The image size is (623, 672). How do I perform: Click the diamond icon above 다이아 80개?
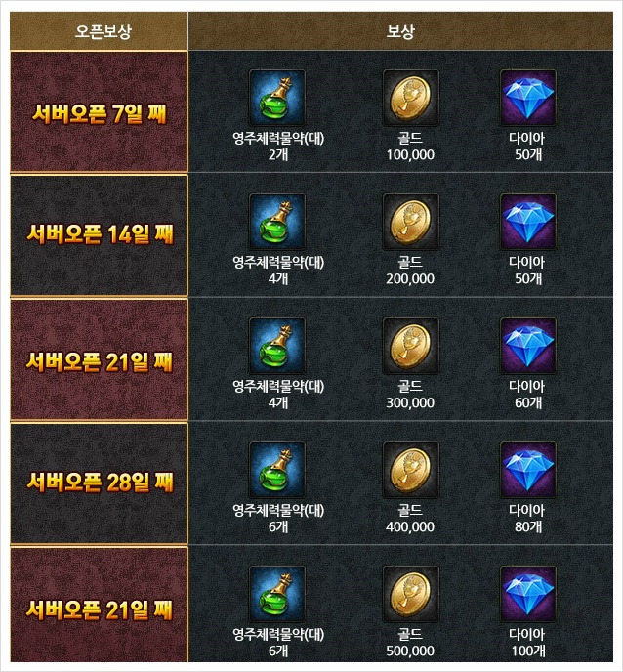coord(528,470)
